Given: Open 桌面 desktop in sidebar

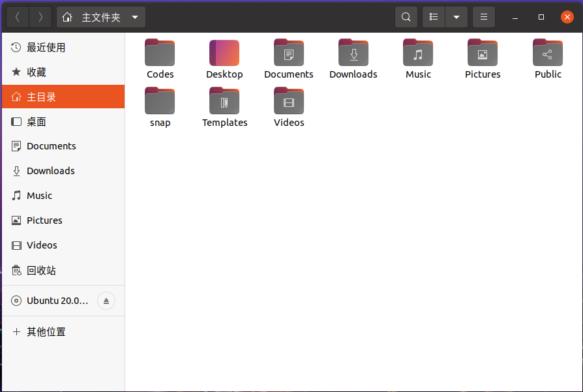Looking at the screenshot, I should click(63, 121).
